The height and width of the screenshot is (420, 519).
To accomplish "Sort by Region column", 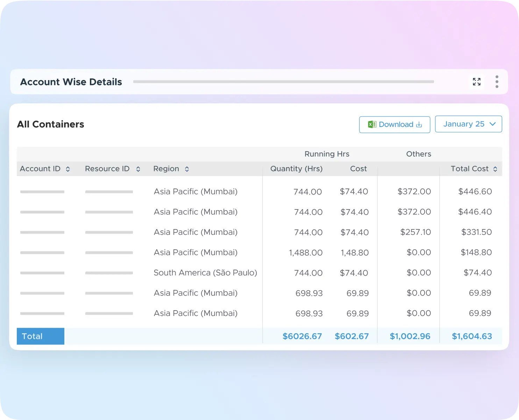I will [x=187, y=169].
